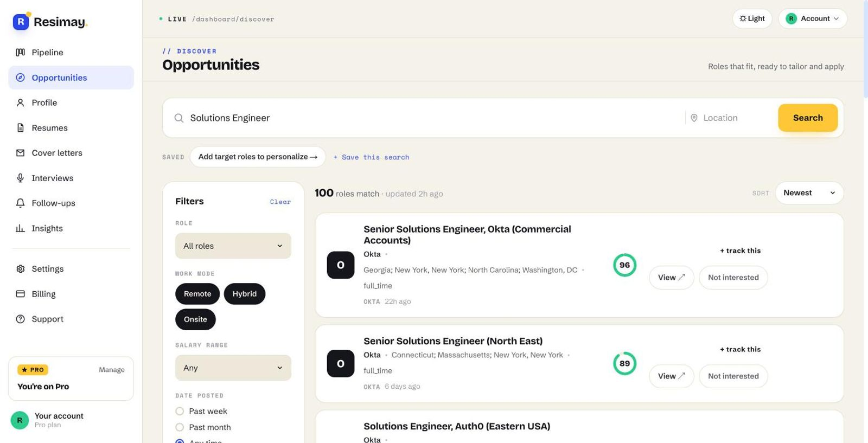Viewport: 868px width, 443px height.
Task: Track the Okta Commercial Accounts role
Action: pyautogui.click(x=740, y=251)
